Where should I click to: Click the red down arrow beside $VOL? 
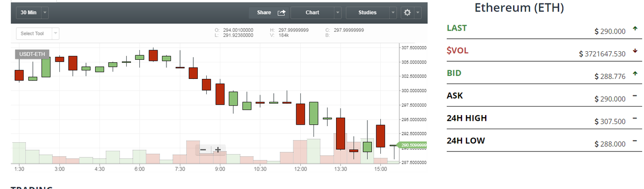635,51
